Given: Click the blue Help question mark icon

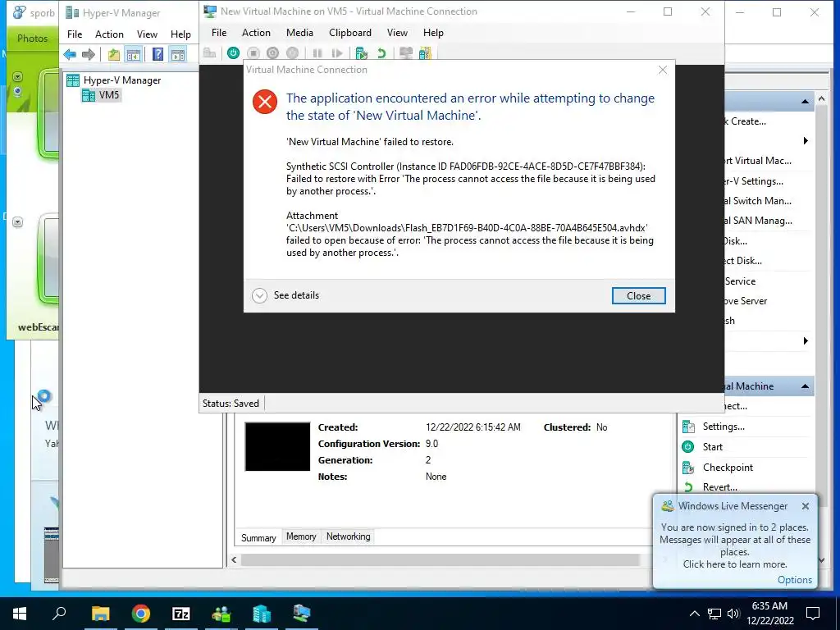Looking at the screenshot, I should pyautogui.click(x=157, y=54).
